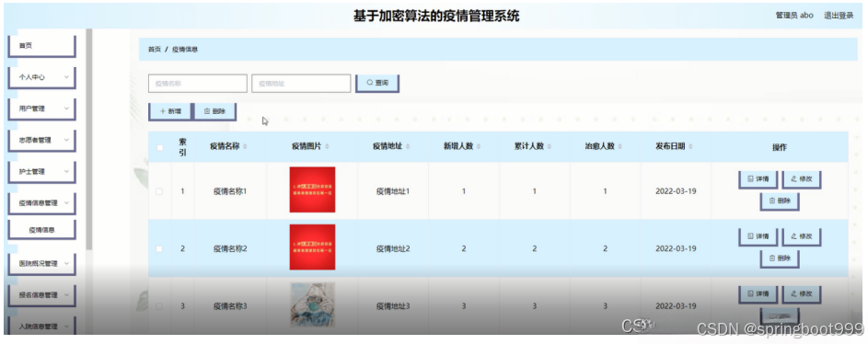Click 退出登录 in top bar

(839, 16)
